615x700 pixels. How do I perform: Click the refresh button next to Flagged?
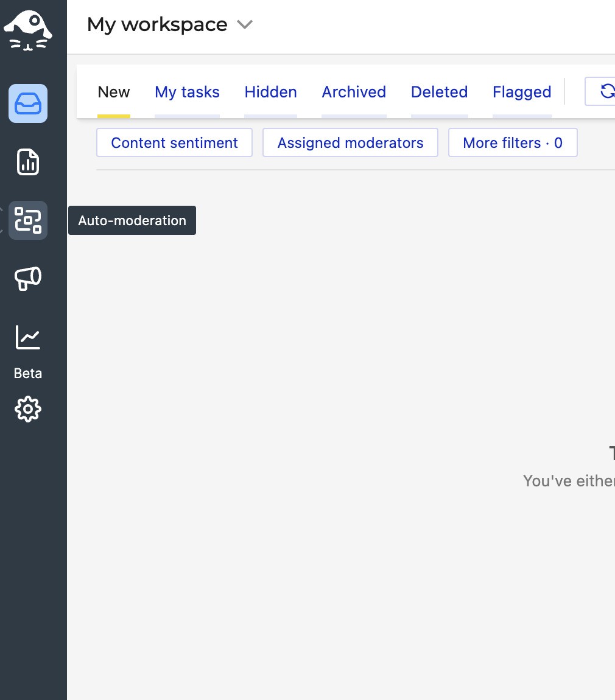coord(600,91)
